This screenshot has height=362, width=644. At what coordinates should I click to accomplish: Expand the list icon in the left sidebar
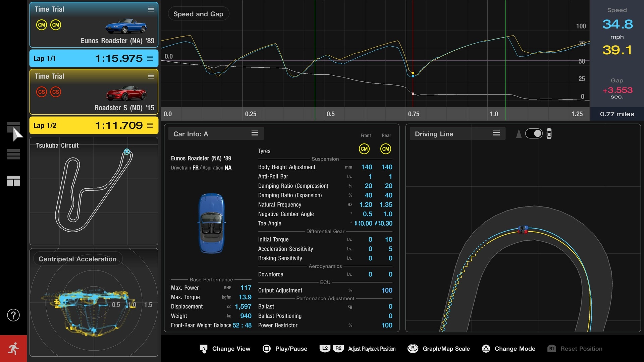[13, 154]
